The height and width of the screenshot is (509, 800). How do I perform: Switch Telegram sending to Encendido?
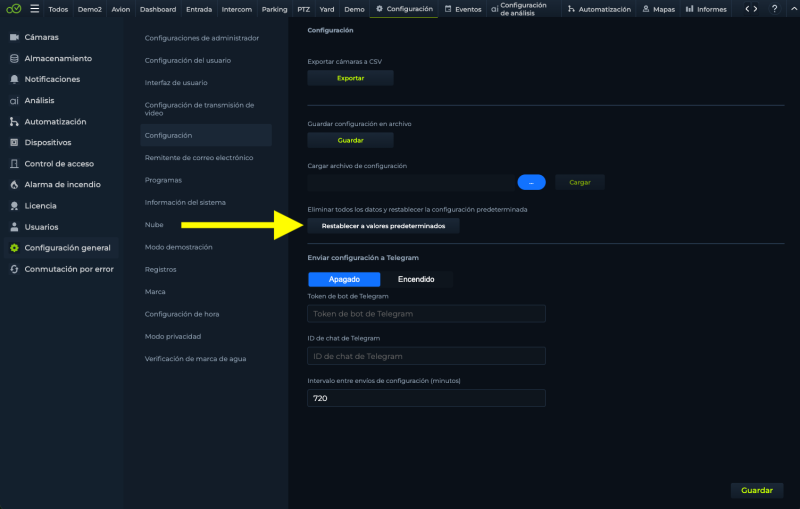[416, 279]
